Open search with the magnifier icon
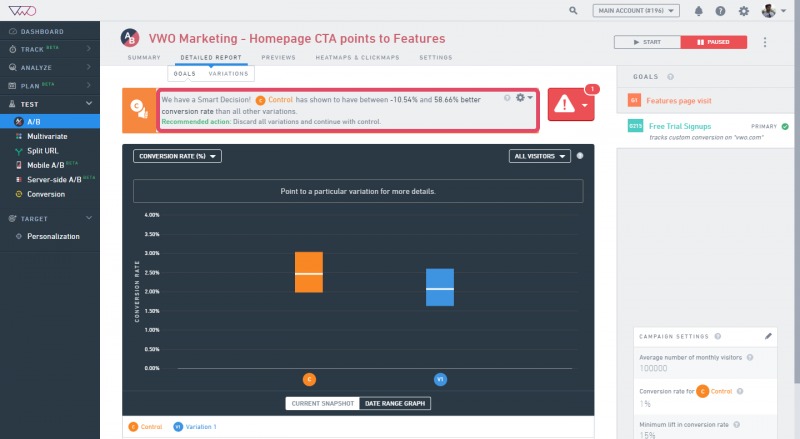 coord(573,11)
